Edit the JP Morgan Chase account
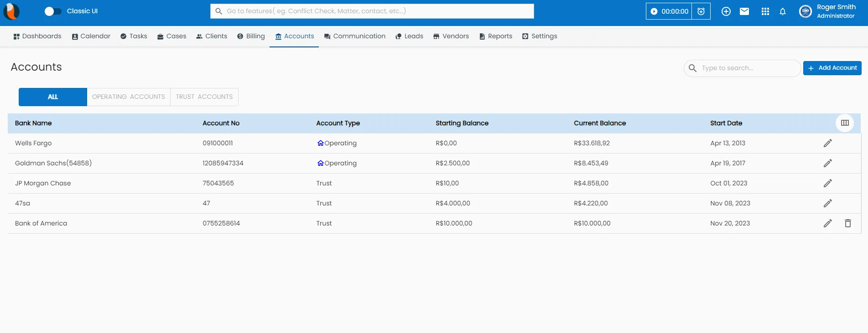Viewport: 868px width, 333px height. click(x=828, y=183)
